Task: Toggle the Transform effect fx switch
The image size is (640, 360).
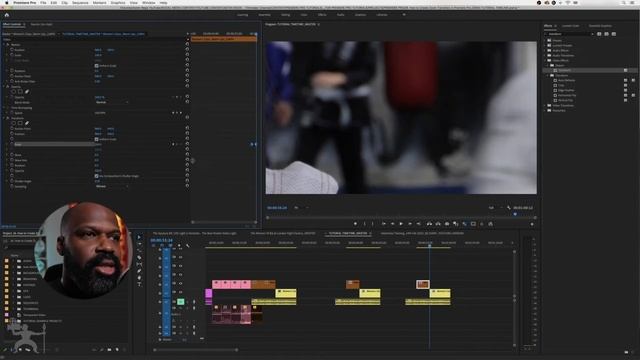Action: pyautogui.click(x=8, y=118)
